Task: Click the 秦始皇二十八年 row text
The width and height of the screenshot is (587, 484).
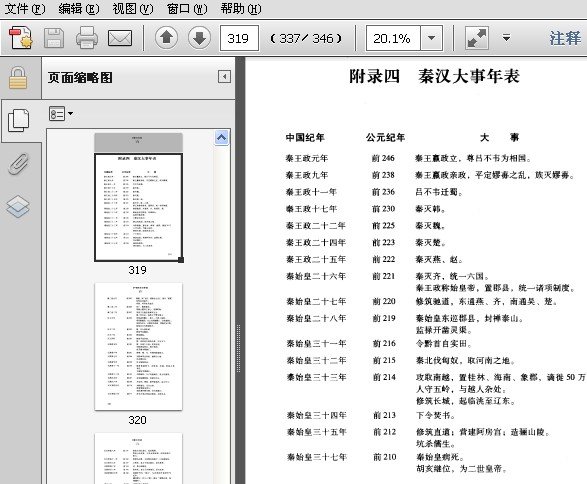Action: (316, 319)
